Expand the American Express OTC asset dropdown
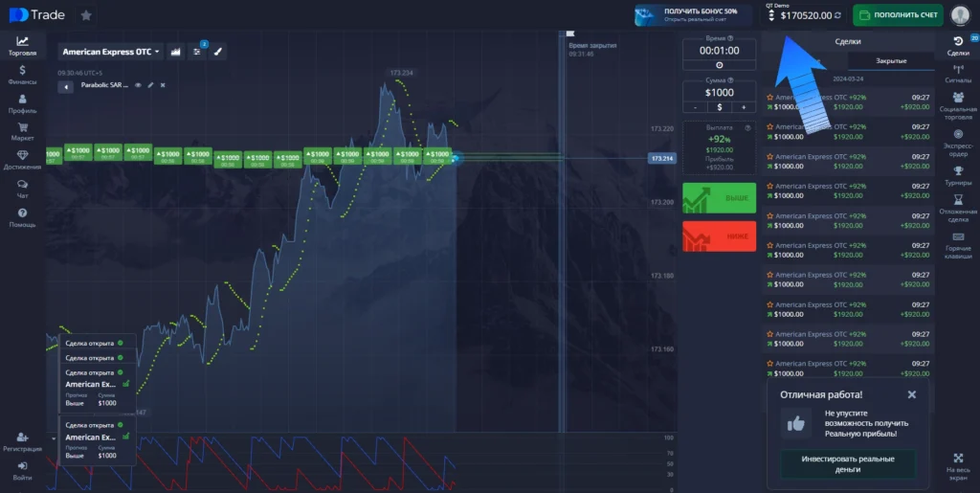Viewport: 980px width, 493px height. pos(110,52)
